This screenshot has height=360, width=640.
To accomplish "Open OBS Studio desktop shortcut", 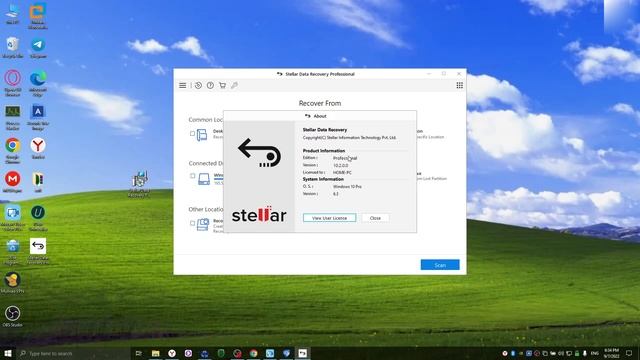I will [13, 316].
